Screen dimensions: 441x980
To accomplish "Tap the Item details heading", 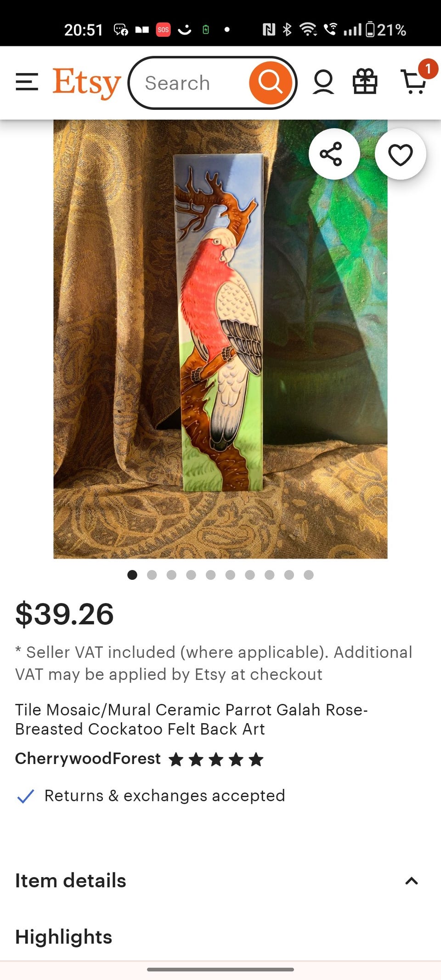I will (70, 881).
